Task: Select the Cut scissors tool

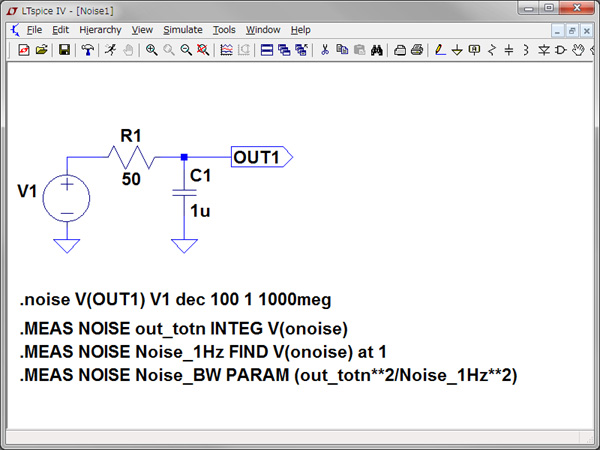Action: coord(325,50)
